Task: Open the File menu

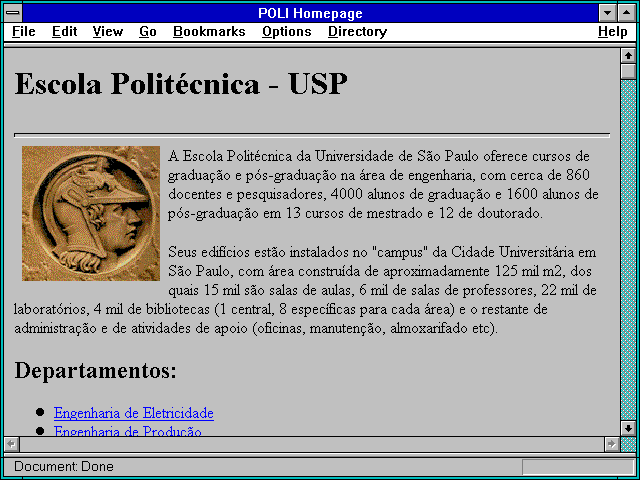Action: coord(24,32)
